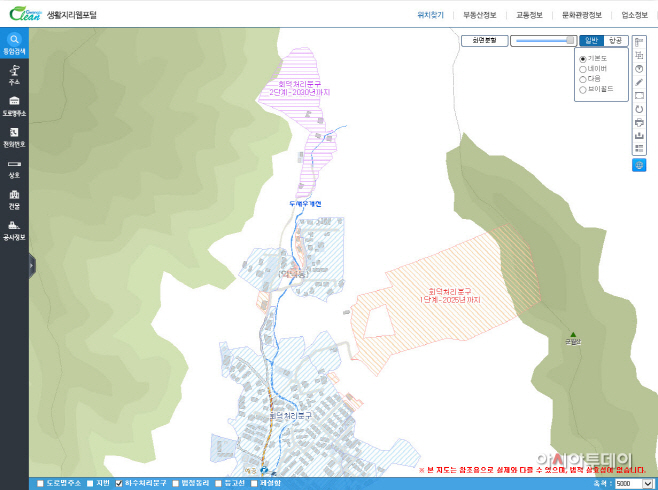The height and width of the screenshot is (490, 658).
Task: Switch to 항공 aerial map view
Action: [x=616, y=41]
